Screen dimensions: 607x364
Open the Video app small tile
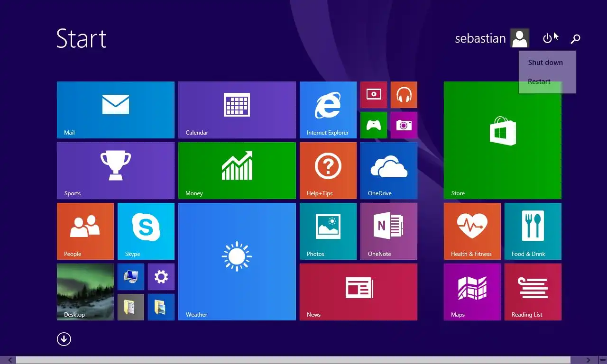(x=374, y=95)
